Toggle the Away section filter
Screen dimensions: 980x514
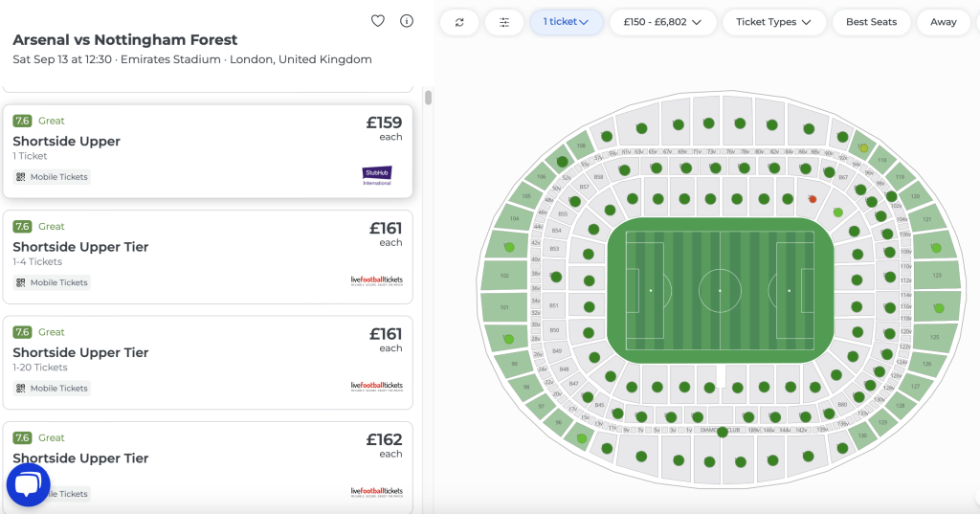943,22
